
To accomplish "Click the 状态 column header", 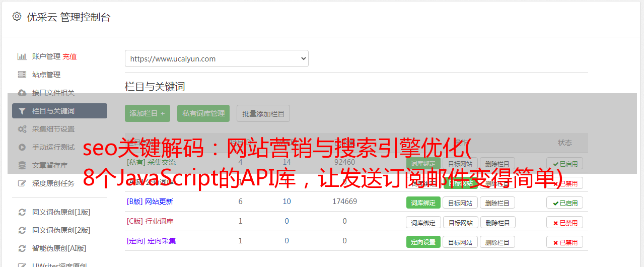I will [x=565, y=143].
